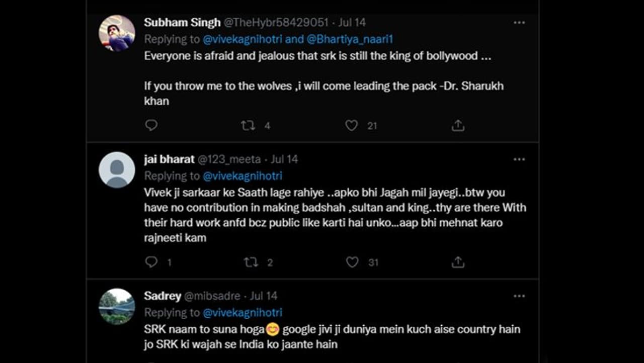Open more options on Sadrey's tweet
The width and height of the screenshot is (644, 363).
tap(519, 296)
